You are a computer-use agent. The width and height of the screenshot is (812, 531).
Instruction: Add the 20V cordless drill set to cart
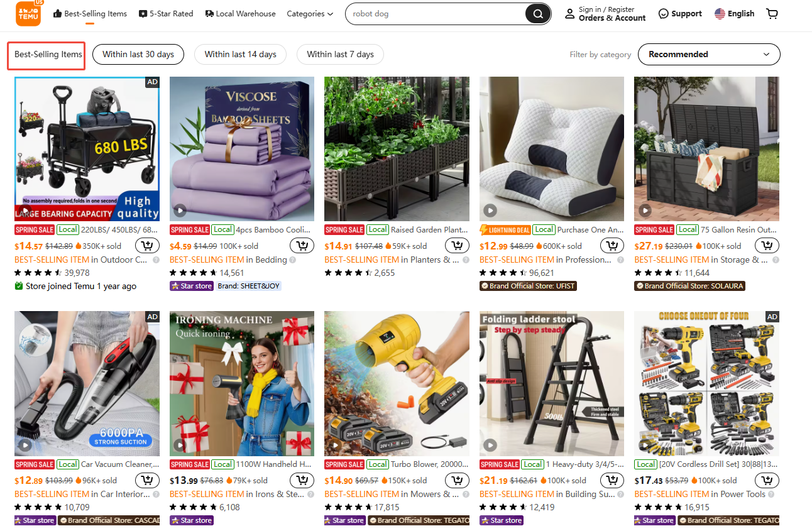pyautogui.click(x=767, y=480)
